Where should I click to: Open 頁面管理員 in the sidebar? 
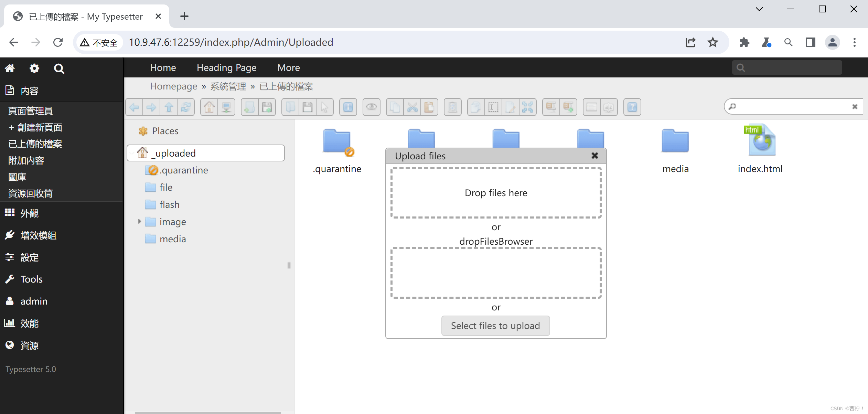(30, 111)
